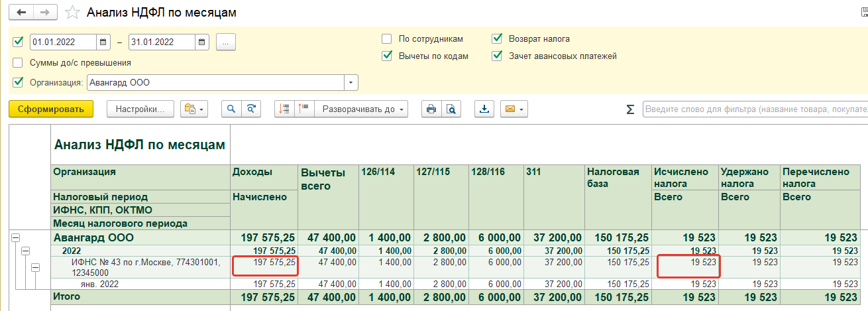Click the Сформировать button

(51, 109)
